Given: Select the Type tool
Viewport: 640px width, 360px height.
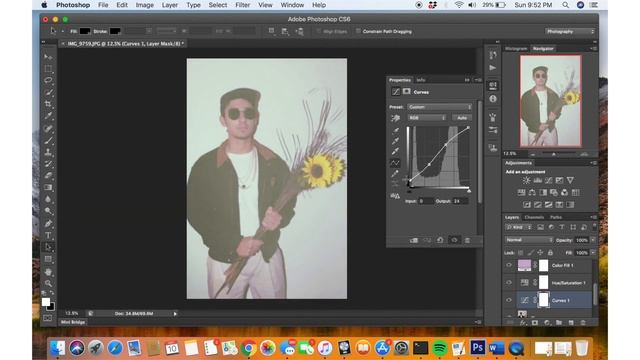Looking at the screenshot, I should (48, 235).
